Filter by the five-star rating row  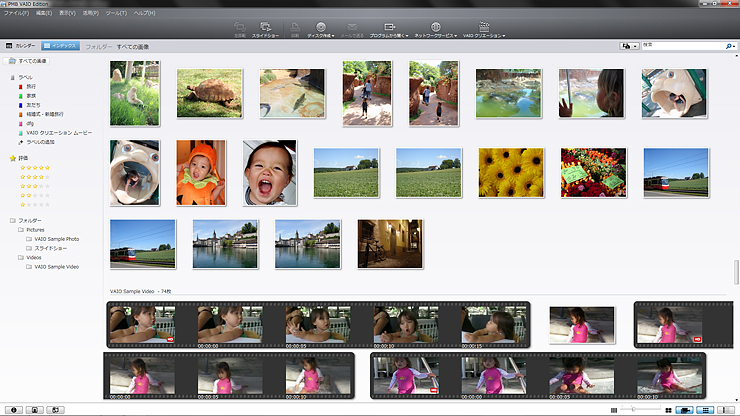37,168
